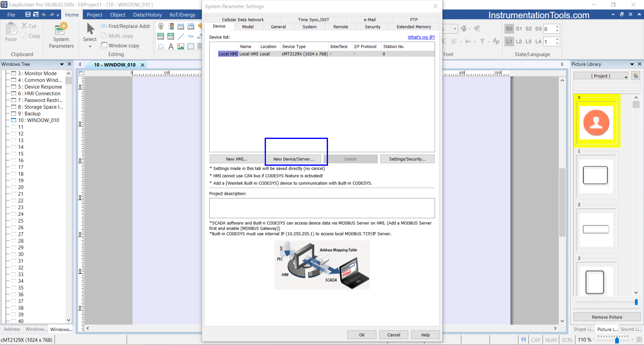Switch to the Model tab in System Parameter Settings
This screenshot has width=644, height=345.
248,27
